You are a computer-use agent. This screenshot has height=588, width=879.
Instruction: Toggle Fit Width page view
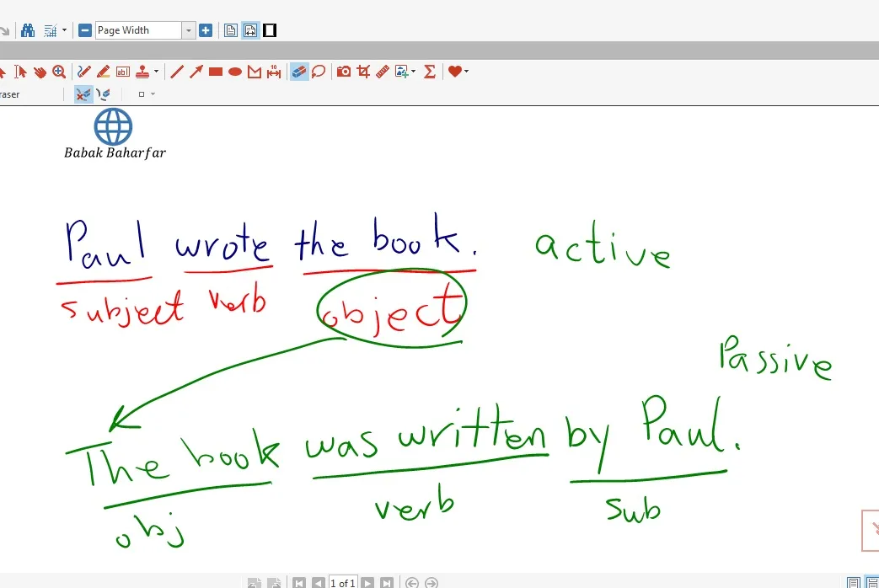(250, 30)
